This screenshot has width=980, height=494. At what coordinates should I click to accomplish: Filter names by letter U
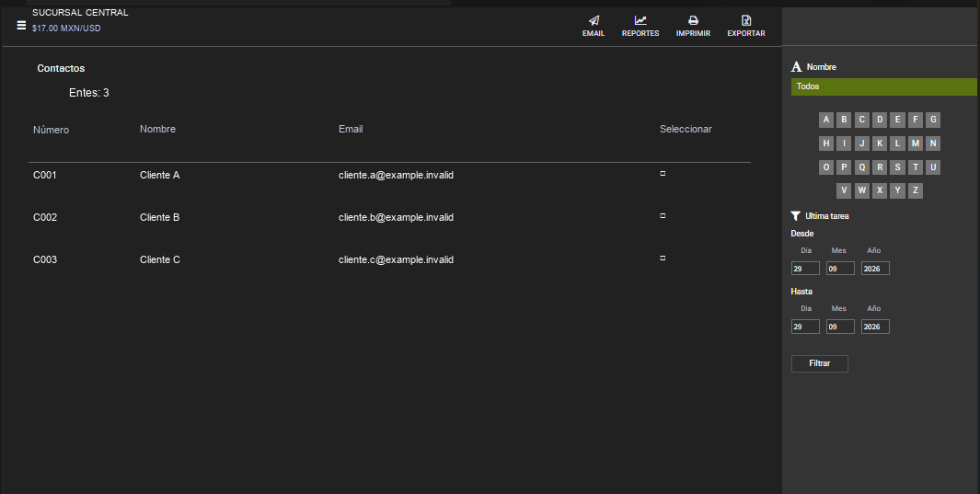pos(933,167)
